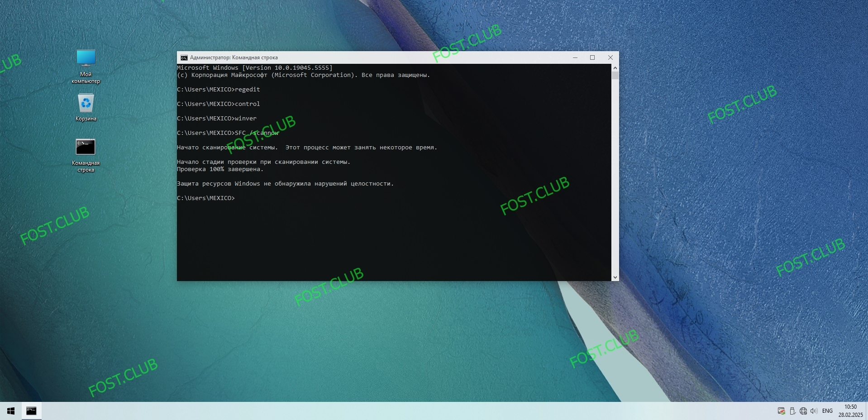
Task: Click the console scrollbar down arrow
Action: (x=615, y=277)
